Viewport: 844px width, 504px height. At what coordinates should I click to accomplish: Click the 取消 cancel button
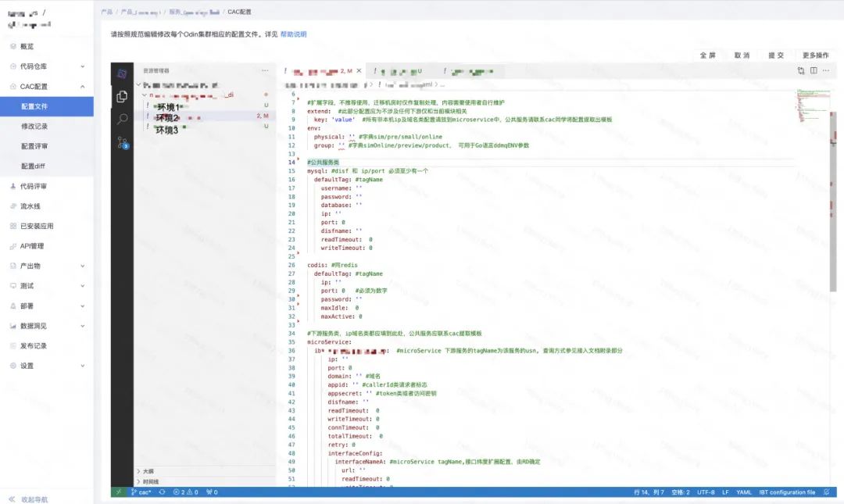pyautogui.click(x=742, y=55)
